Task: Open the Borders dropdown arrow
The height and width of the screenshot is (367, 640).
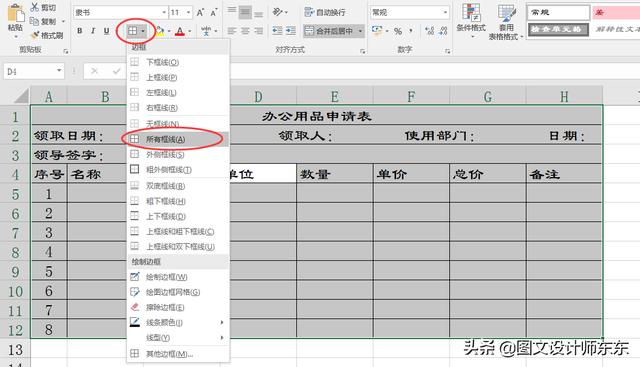Action: coord(143,31)
